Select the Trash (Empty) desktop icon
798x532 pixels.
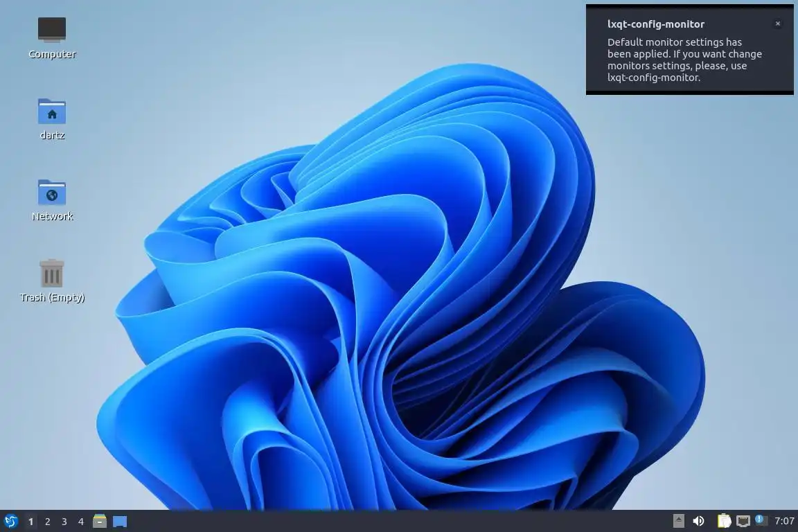click(52, 281)
